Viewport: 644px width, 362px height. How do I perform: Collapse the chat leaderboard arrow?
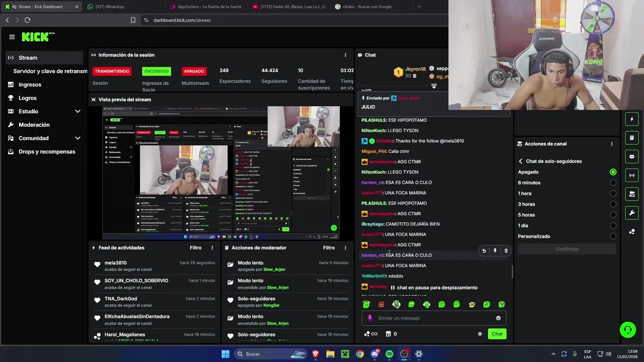pyautogui.click(x=434, y=86)
